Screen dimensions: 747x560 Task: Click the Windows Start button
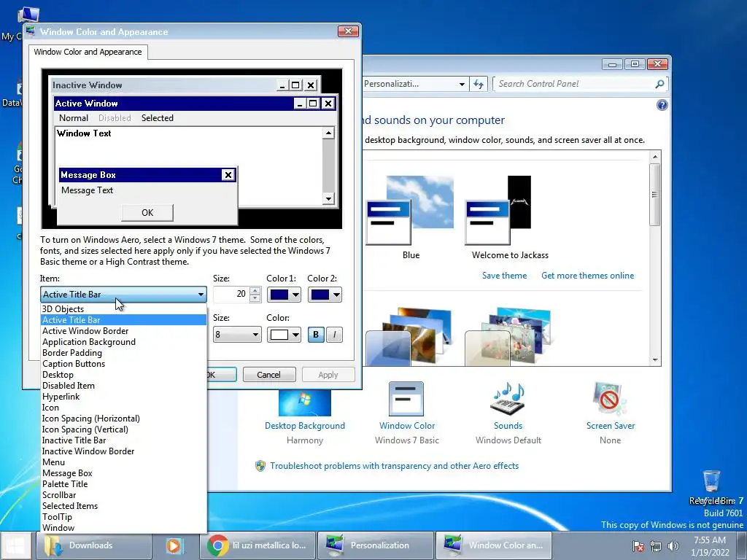[16, 545]
